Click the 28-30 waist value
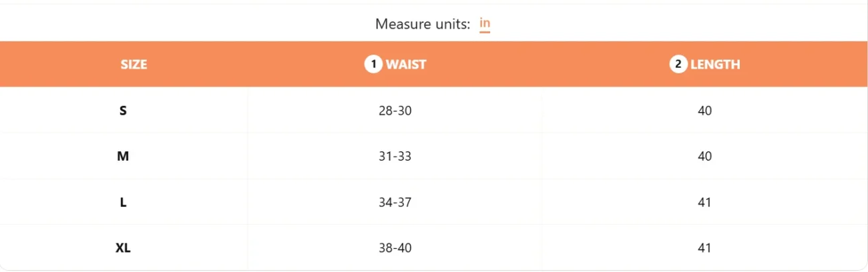 395,111
